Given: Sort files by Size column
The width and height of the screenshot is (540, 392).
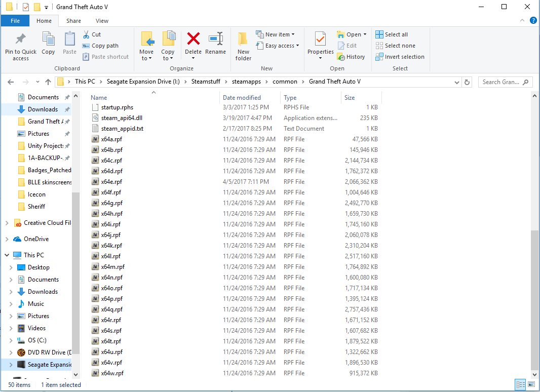Looking at the screenshot, I should [x=350, y=98].
